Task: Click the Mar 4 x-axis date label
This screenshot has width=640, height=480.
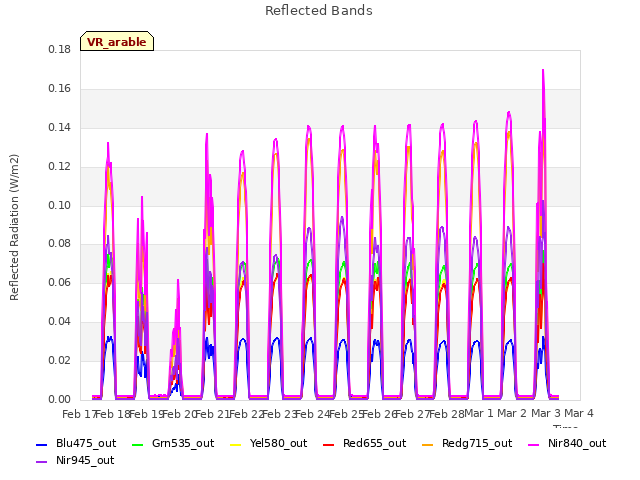Action: pyautogui.click(x=579, y=413)
